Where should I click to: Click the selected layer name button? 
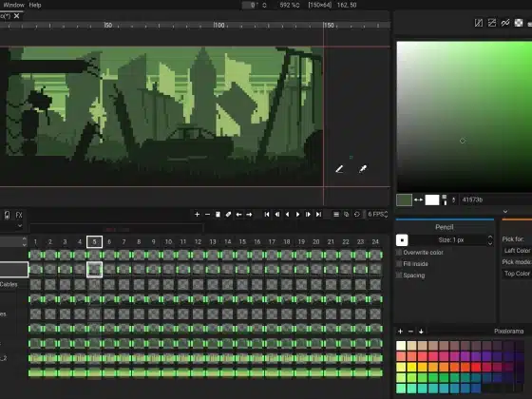(x=14, y=270)
